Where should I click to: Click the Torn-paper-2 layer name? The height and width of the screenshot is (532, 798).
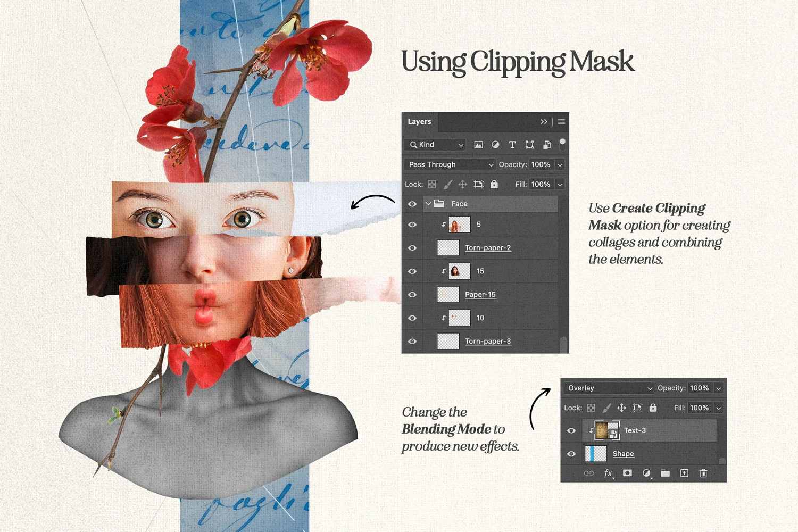[488, 248]
